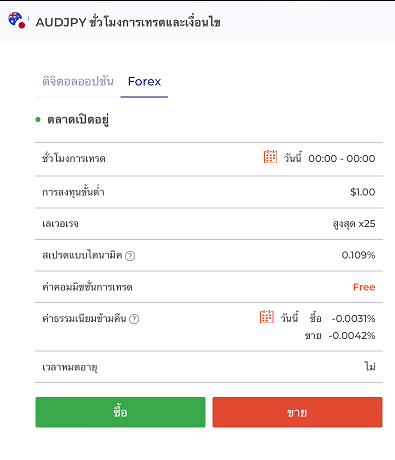Click the green market open status dot
The image size is (395, 460).
pyautogui.click(x=38, y=119)
